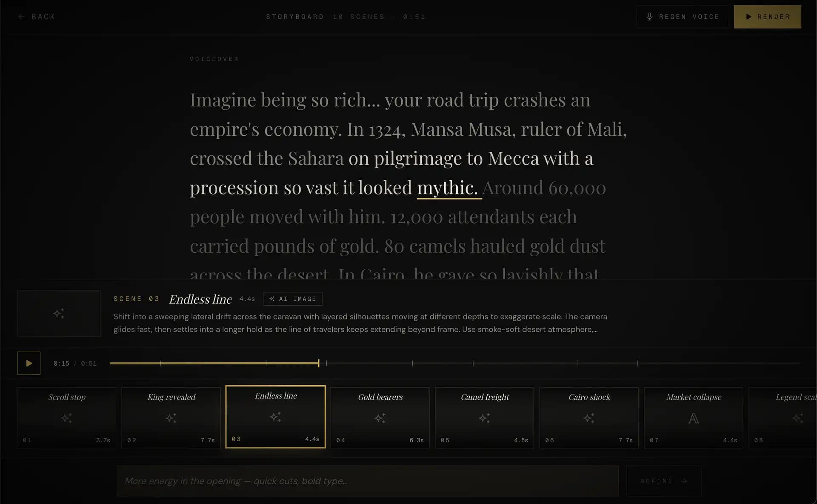Click the sparkle icon on Camel freight thumbnail
The height and width of the screenshot is (504, 817).
coord(484,418)
